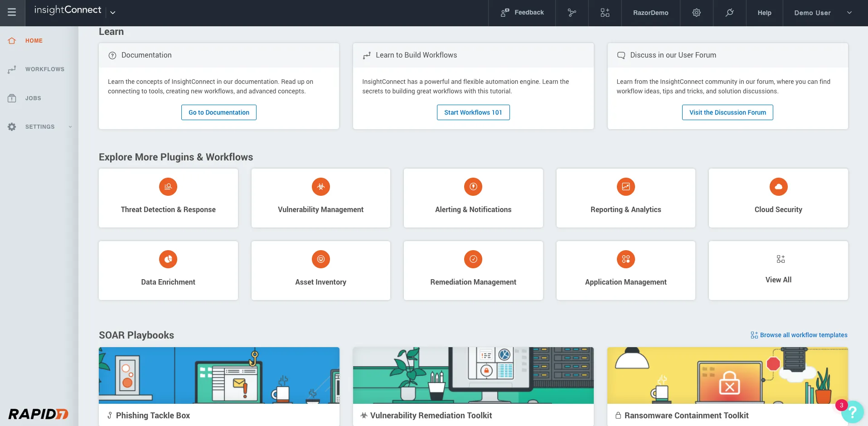The height and width of the screenshot is (426, 868).
Task: Open the Help menu
Action: pyautogui.click(x=765, y=13)
